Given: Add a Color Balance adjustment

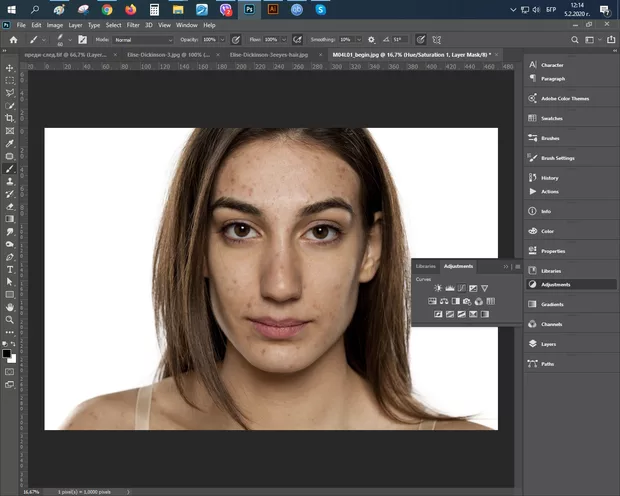Looking at the screenshot, I should tap(443, 301).
